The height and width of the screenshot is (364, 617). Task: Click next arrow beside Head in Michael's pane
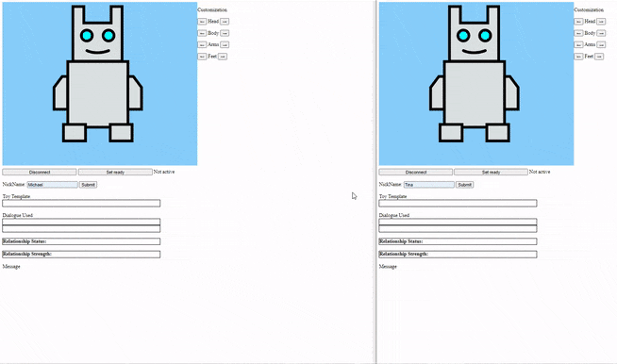(225, 22)
